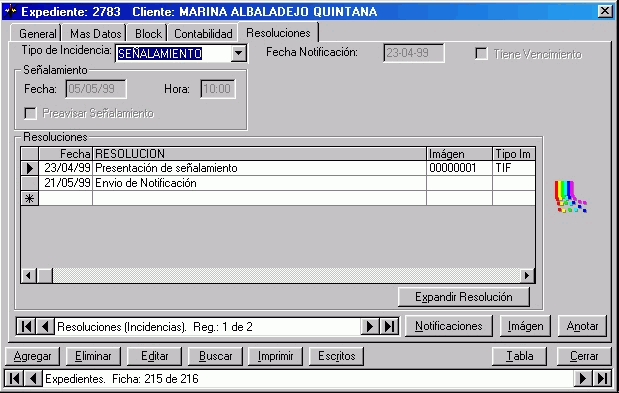This screenshot has height=393, width=619.
Task: Click SEÑALAMIENTO combo box text
Action: [x=159, y=53]
